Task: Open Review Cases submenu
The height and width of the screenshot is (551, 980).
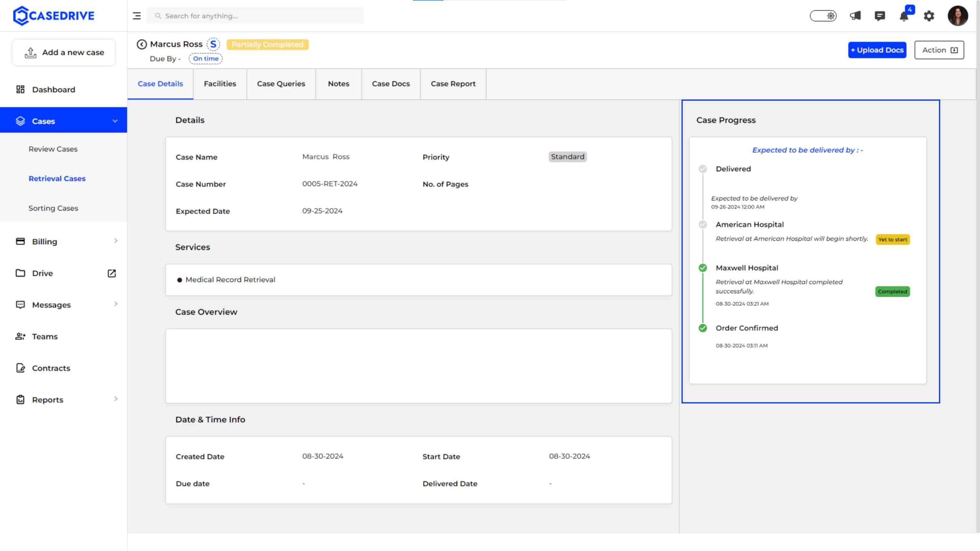Action: point(53,149)
